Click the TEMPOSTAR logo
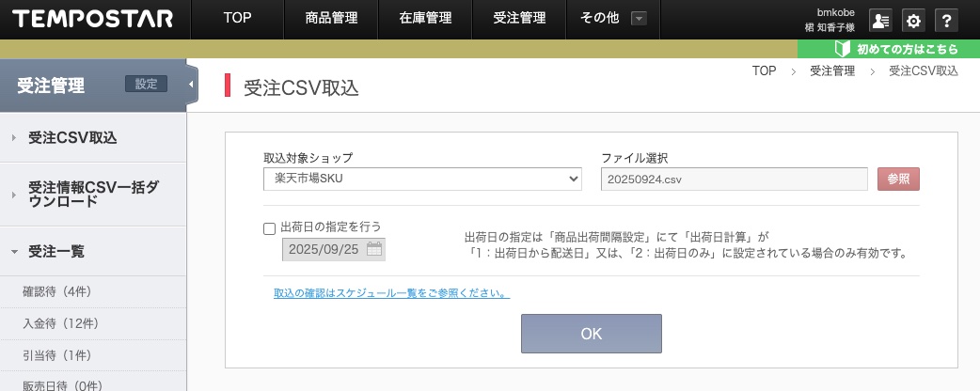This screenshot has width=980, height=391. tap(93, 19)
